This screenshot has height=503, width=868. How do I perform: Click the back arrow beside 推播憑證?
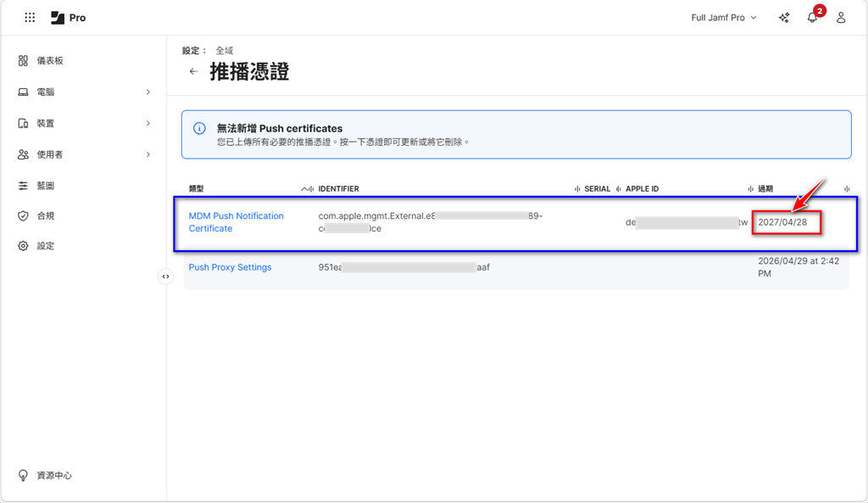point(193,72)
